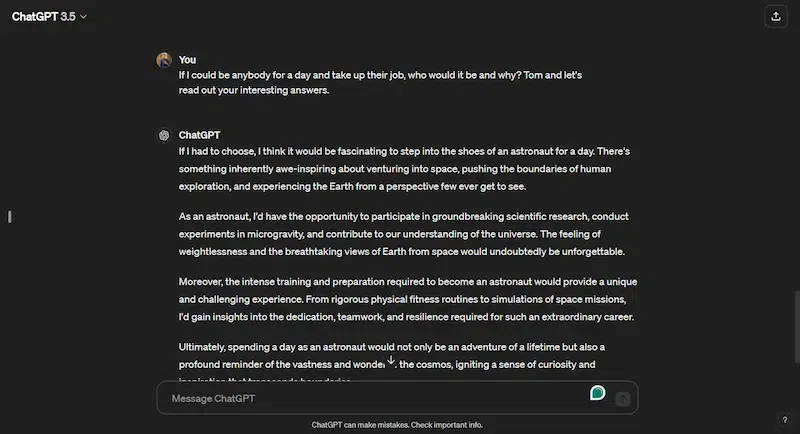
Task: Click the ChatGPT logo avatar icon
Action: click(164, 135)
